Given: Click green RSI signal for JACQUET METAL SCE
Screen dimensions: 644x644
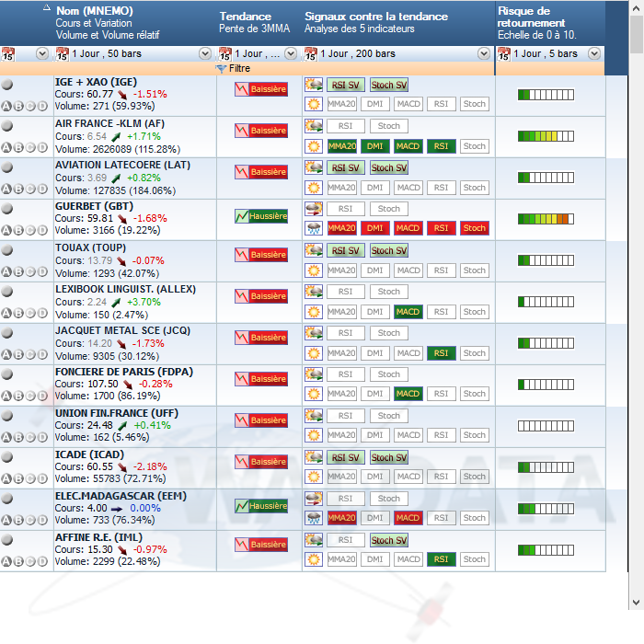Looking at the screenshot, I should tap(442, 353).
